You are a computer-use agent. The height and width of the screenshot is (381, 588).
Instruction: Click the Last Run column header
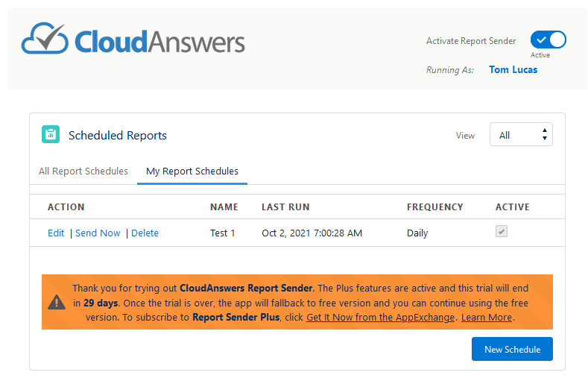coord(285,207)
